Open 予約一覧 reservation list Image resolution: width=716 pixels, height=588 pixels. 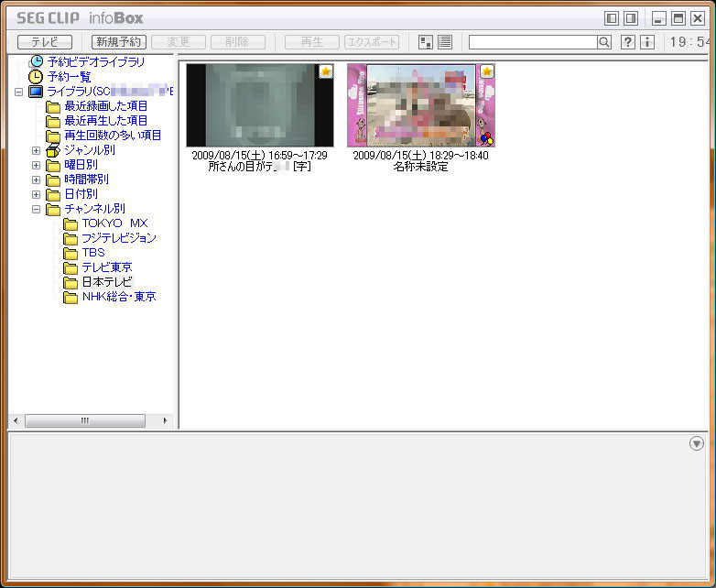pyautogui.click(x=70, y=76)
